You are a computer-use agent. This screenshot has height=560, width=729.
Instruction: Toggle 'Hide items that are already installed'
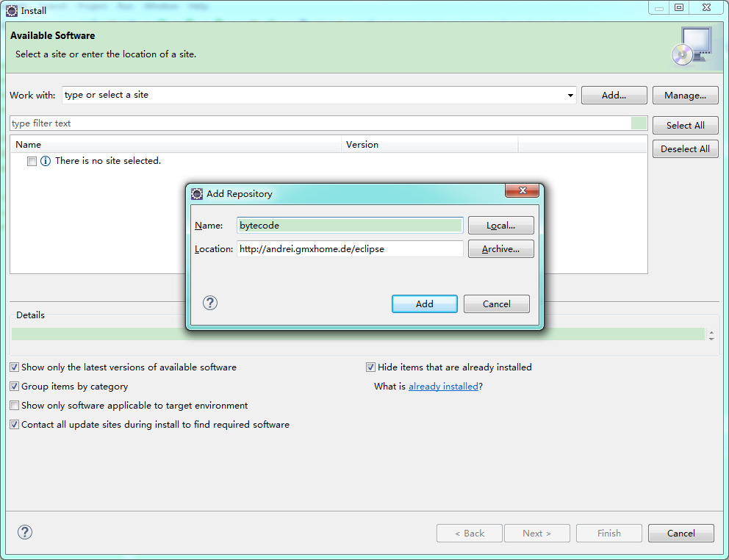pyautogui.click(x=371, y=367)
